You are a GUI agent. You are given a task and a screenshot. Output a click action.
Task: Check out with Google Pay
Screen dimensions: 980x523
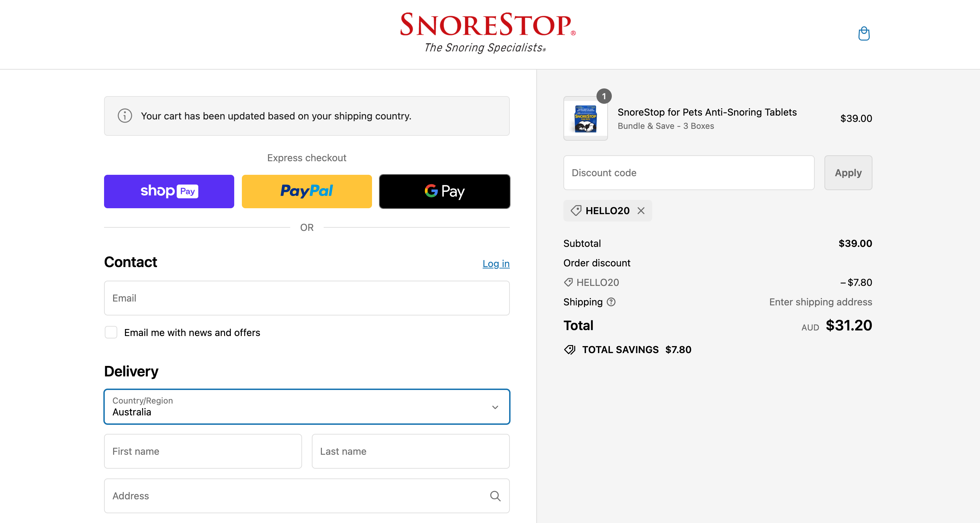(444, 191)
